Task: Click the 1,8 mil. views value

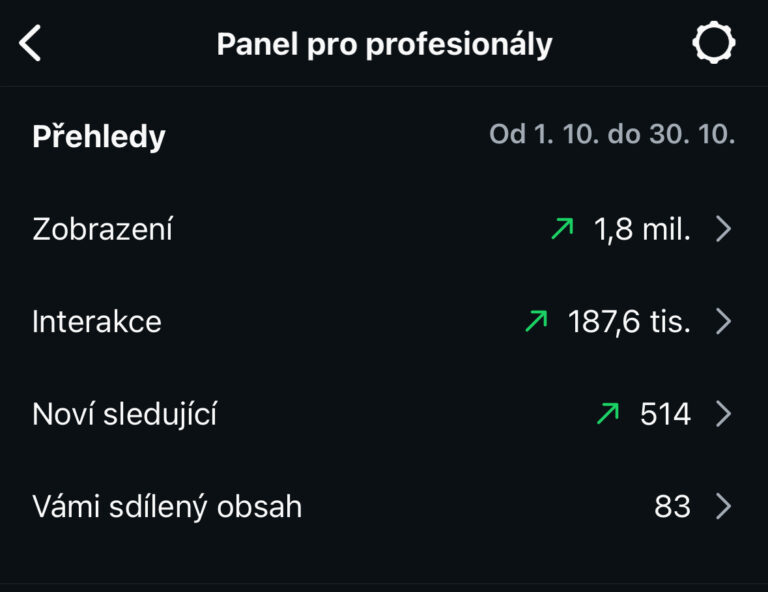Action: pos(642,230)
